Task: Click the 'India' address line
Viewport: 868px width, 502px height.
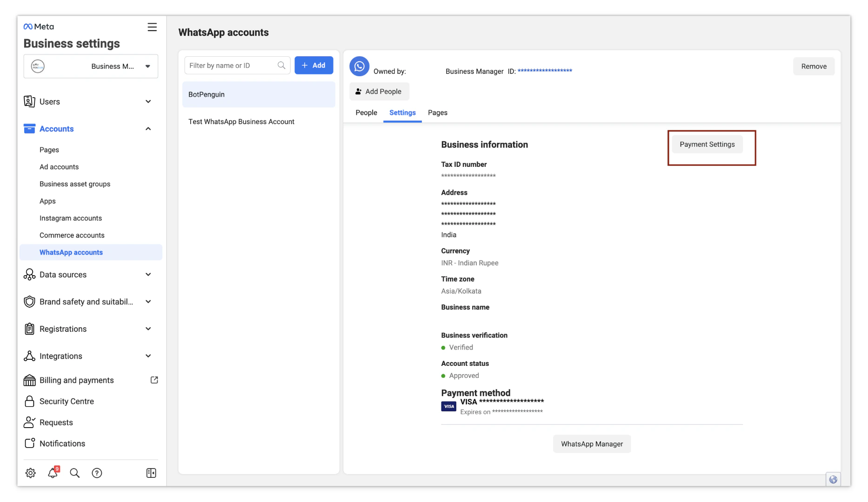Action: 448,235
